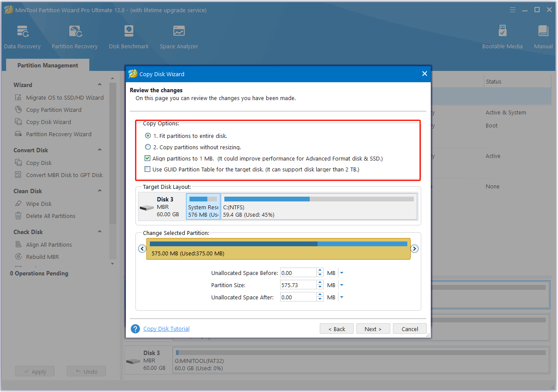
Task: Open Copy Disk Tutorial link
Action: point(166,328)
